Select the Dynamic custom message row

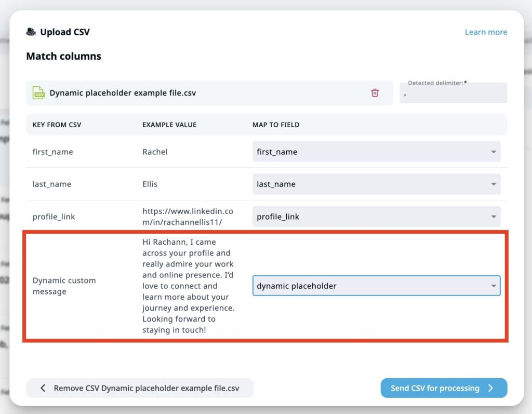pyautogui.click(x=64, y=286)
